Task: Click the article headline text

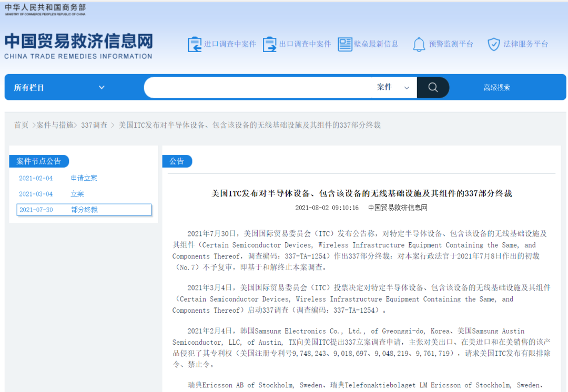Action: point(361,194)
